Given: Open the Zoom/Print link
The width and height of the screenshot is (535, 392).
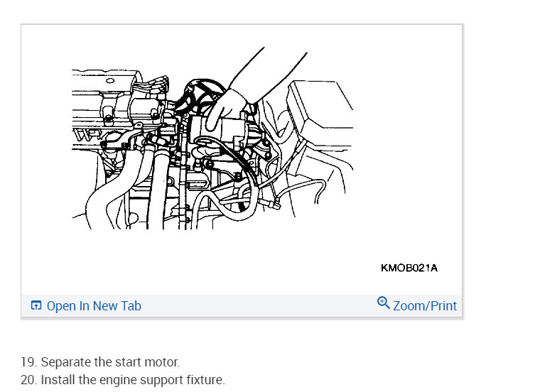Looking at the screenshot, I should tap(425, 306).
